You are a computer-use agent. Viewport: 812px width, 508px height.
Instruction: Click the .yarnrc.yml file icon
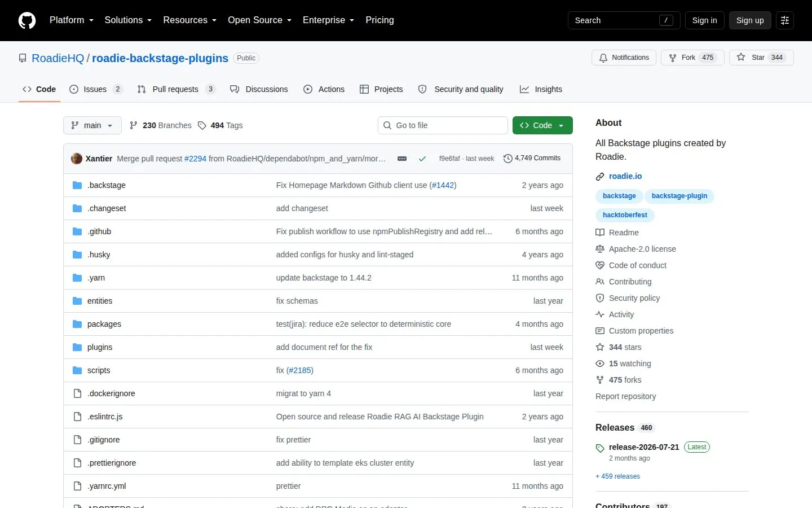point(77,486)
